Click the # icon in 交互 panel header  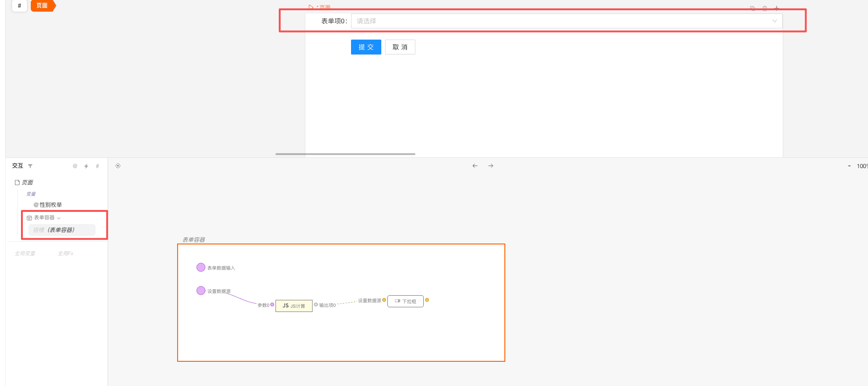(97, 166)
